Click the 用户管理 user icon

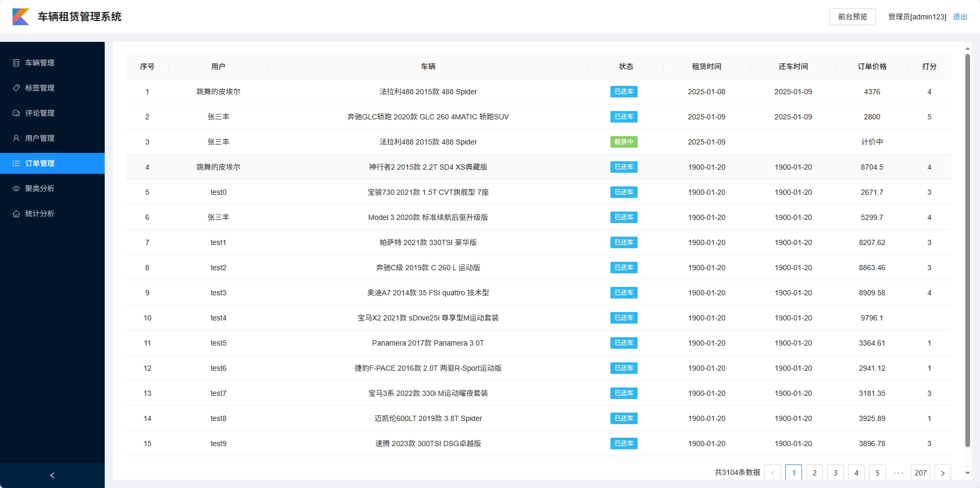pos(16,138)
